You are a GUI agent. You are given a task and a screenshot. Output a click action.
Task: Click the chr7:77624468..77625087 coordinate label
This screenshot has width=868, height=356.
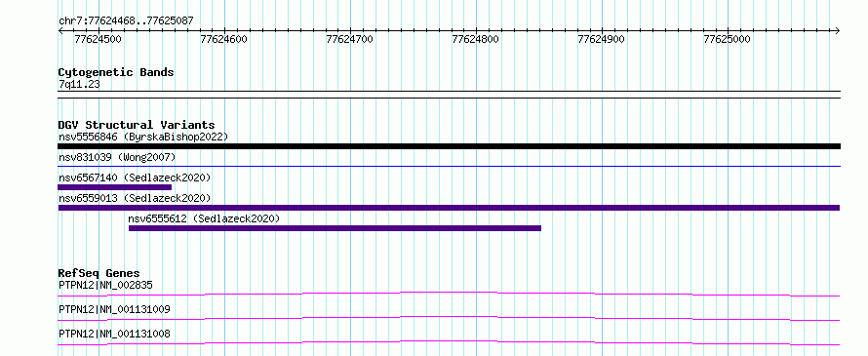(x=126, y=21)
